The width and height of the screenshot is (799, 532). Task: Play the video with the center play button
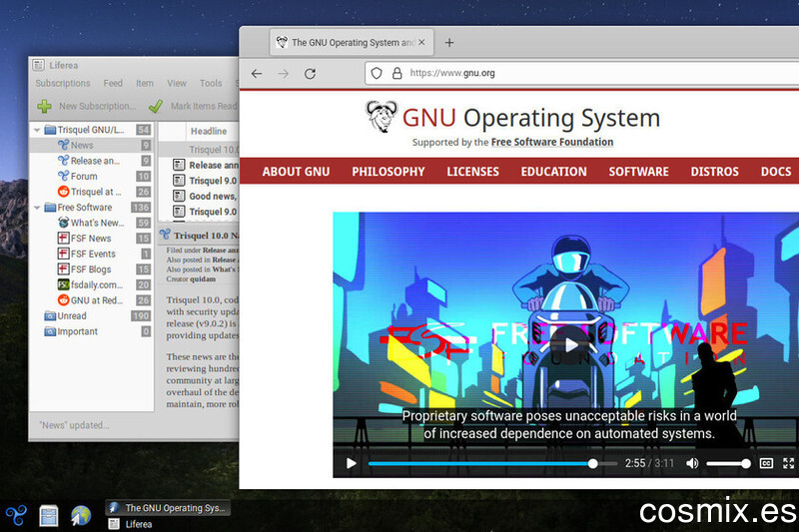[x=571, y=344]
